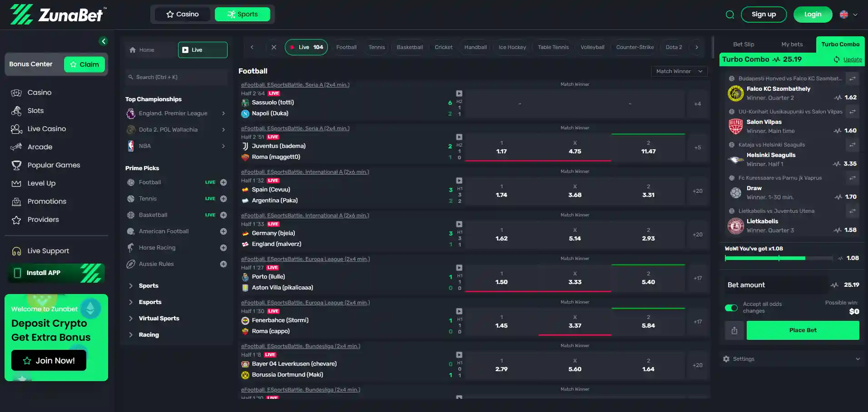This screenshot has width=868, height=412.
Task: Filter by Counter-Strike in sports bar
Action: click(x=635, y=47)
